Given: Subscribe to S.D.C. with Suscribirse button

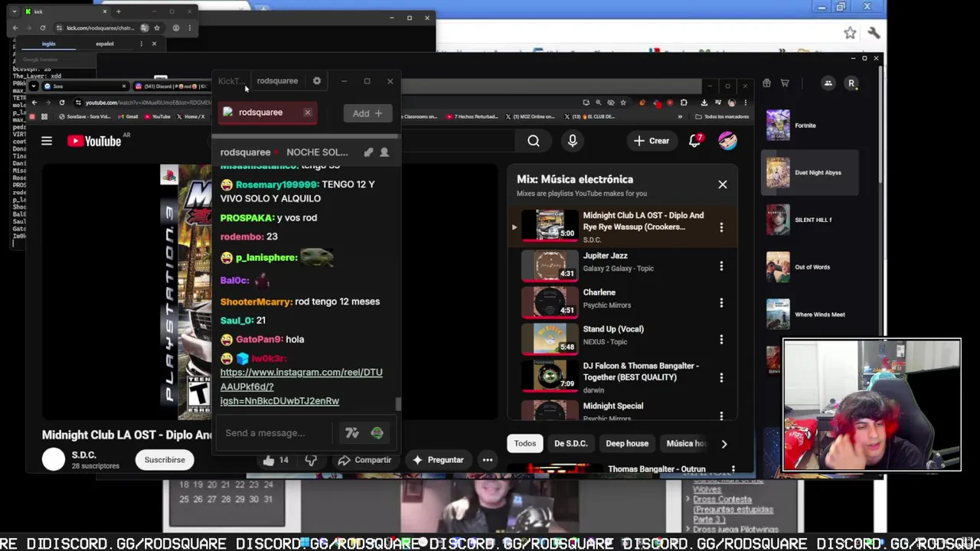Looking at the screenshot, I should pyautogui.click(x=165, y=460).
